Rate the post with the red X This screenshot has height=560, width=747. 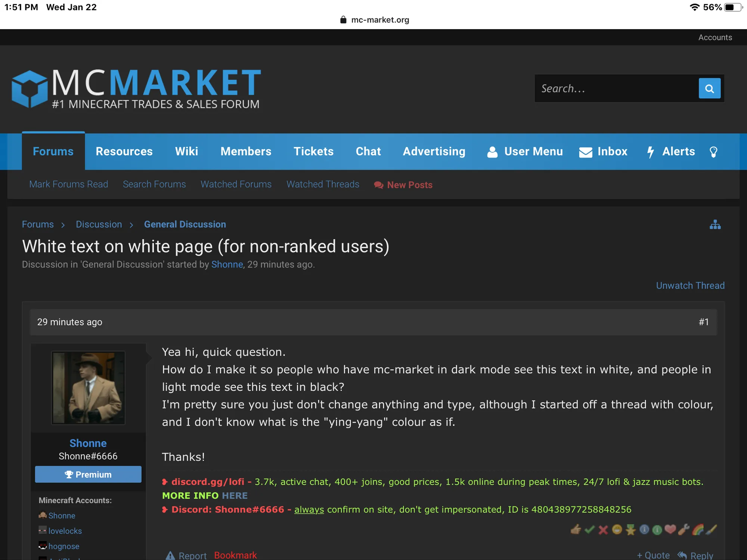coord(603,529)
